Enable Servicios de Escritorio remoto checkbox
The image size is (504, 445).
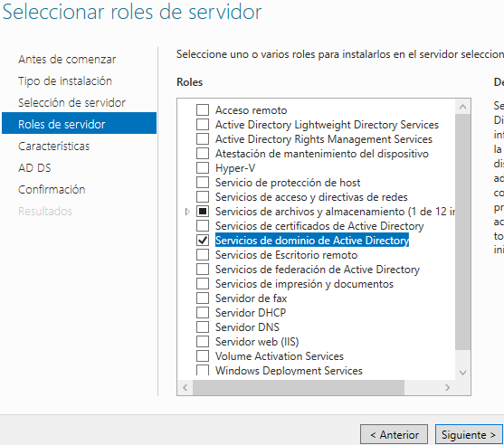(x=203, y=254)
